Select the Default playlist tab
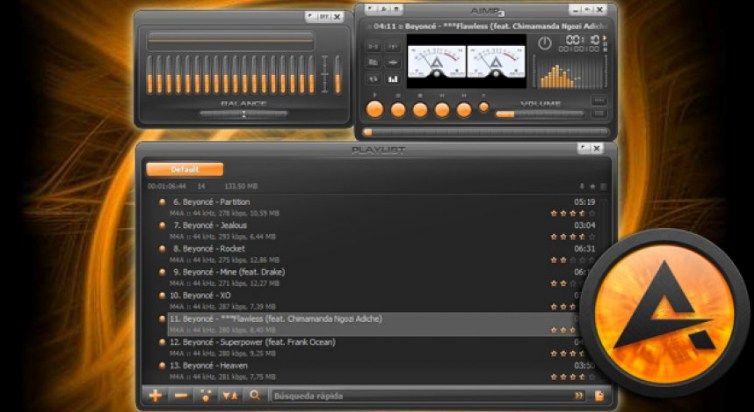754x412 pixels. coord(184,169)
